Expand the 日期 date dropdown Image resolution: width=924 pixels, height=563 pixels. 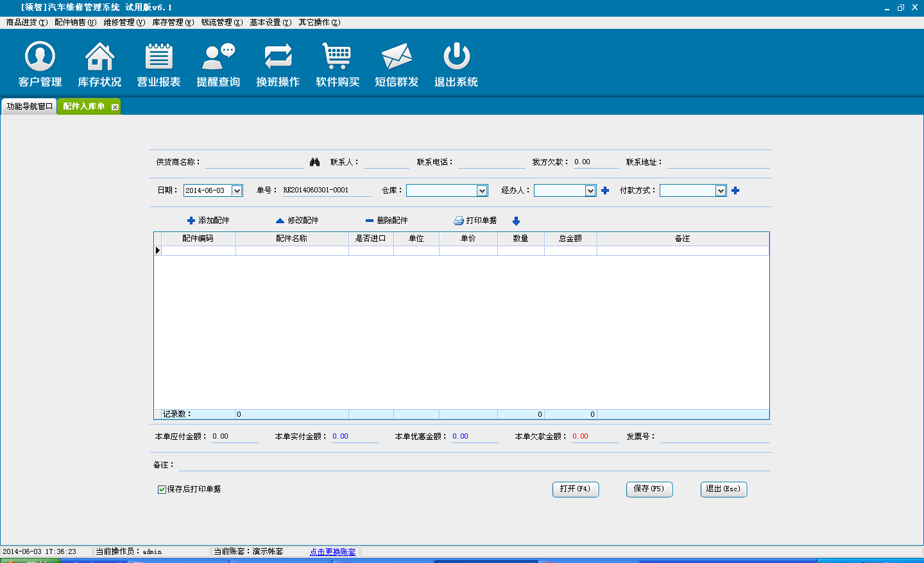click(237, 190)
